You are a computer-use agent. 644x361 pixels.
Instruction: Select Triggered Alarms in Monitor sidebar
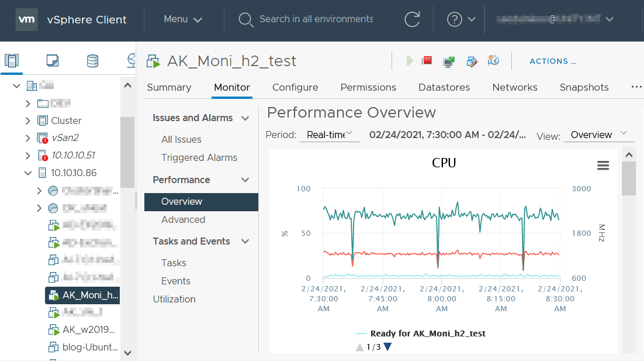199,157
